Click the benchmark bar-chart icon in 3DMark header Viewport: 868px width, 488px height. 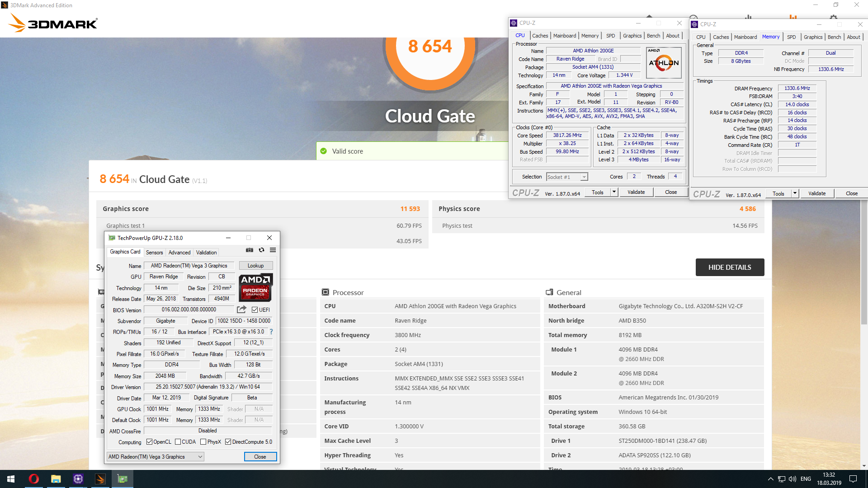point(748,17)
